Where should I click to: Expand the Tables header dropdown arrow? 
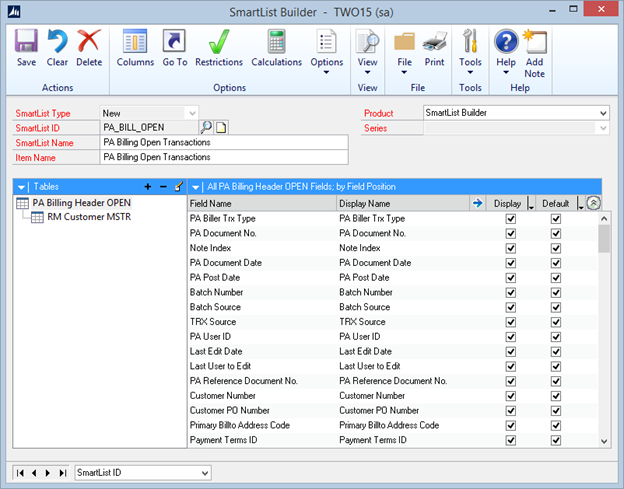[x=21, y=187]
